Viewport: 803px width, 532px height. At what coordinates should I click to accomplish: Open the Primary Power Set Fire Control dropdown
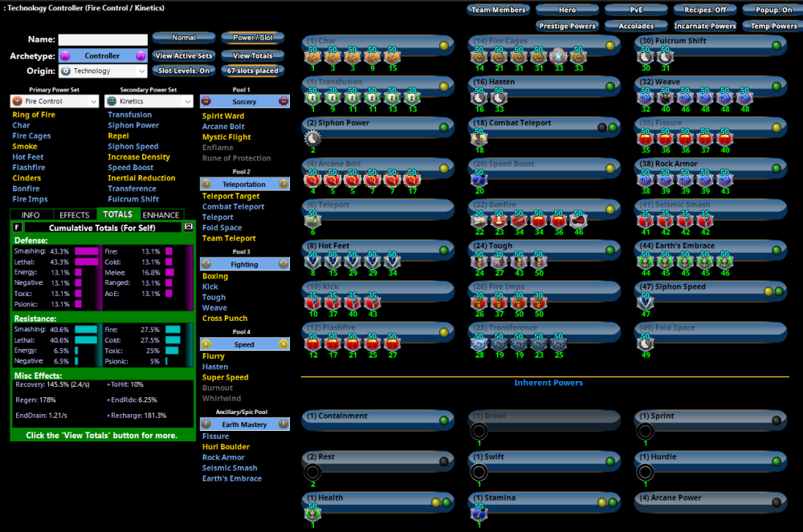coord(55,102)
